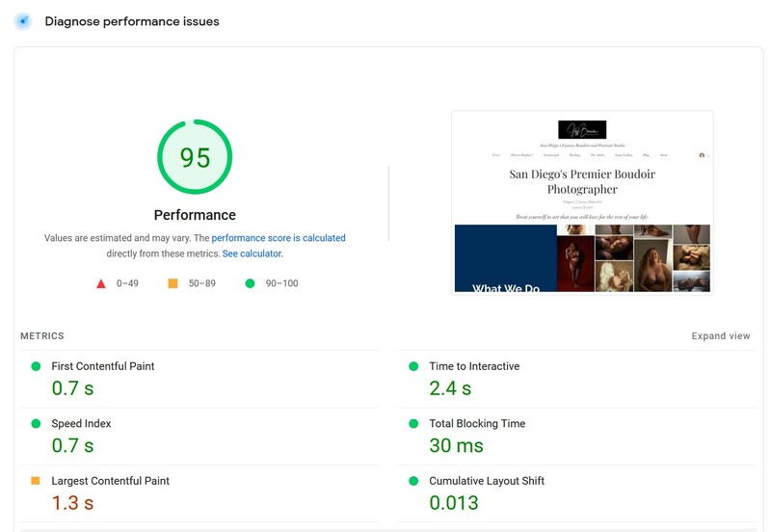Click the METRICS section heading
The width and height of the screenshot is (771, 532).
click(42, 335)
